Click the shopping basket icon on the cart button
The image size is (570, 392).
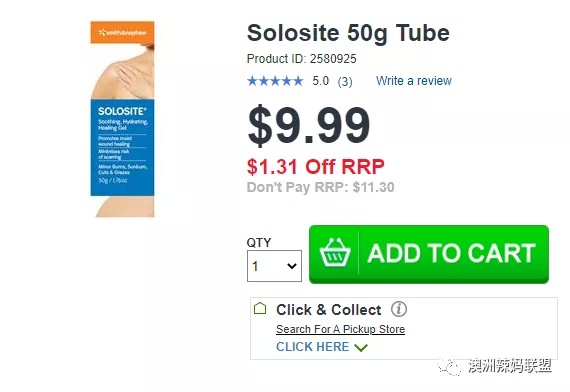[x=335, y=253]
